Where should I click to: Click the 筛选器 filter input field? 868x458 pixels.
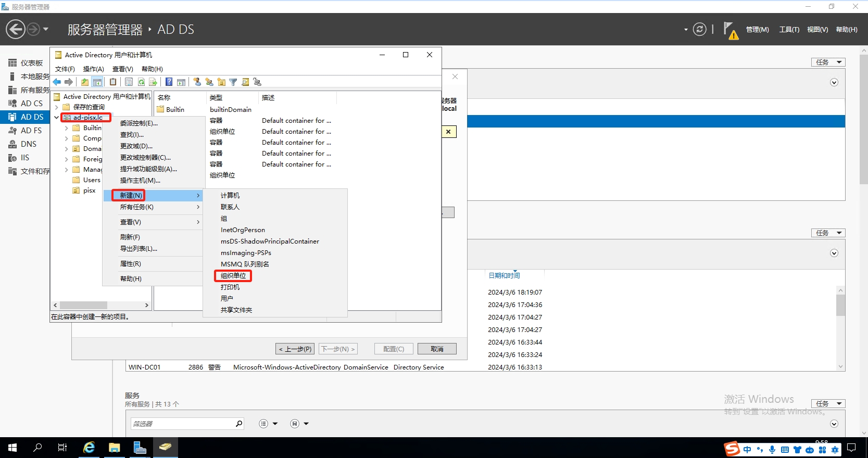pyautogui.click(x=182, y=424)
